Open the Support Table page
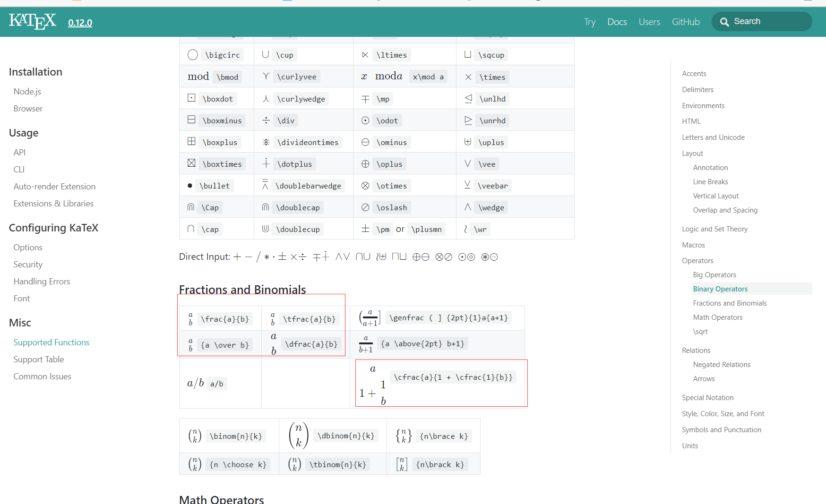The height and width of the screenshot is (504, 826). (39, 359)
